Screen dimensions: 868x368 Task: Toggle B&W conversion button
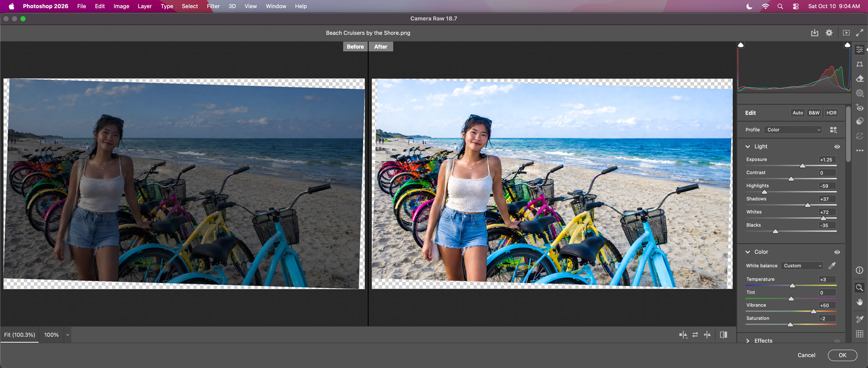click(814, 113)
